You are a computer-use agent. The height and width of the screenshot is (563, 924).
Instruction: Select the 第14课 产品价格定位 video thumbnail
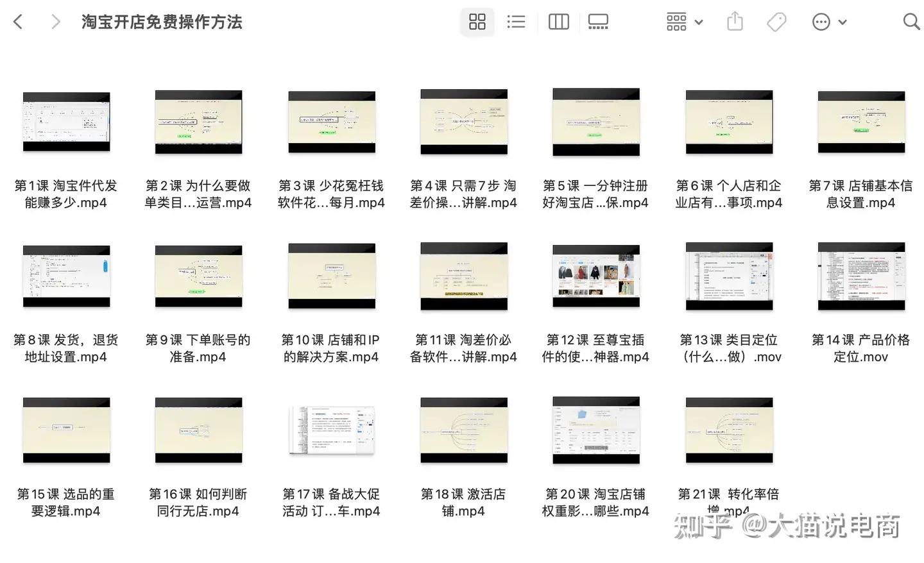tap(861, 276)
